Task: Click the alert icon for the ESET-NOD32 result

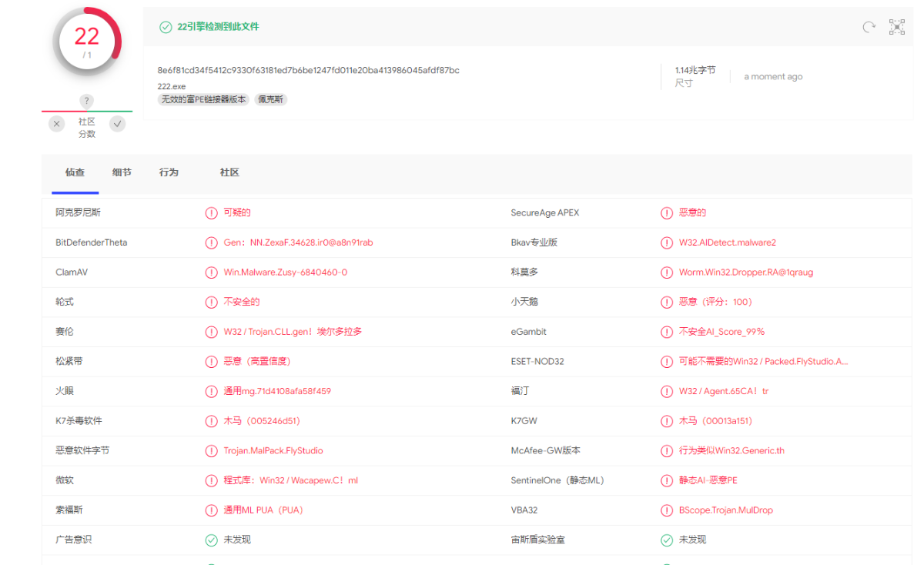Action: 667,362
